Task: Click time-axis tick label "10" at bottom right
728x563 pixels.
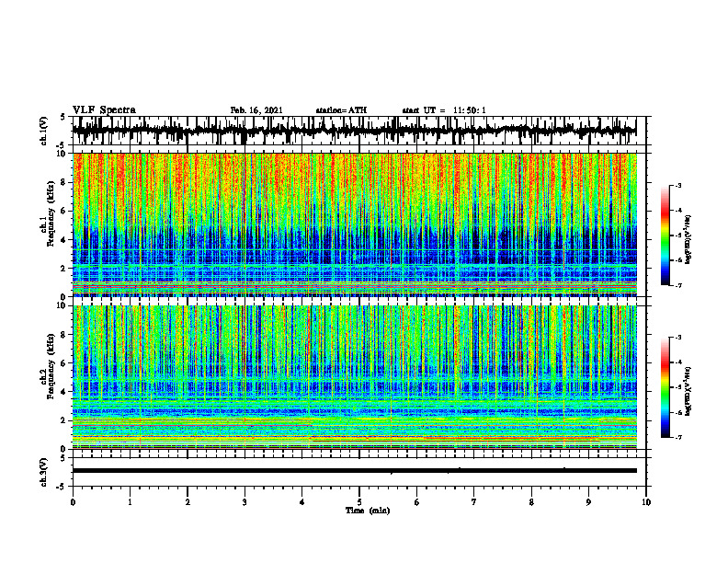Action: [646, 502]
